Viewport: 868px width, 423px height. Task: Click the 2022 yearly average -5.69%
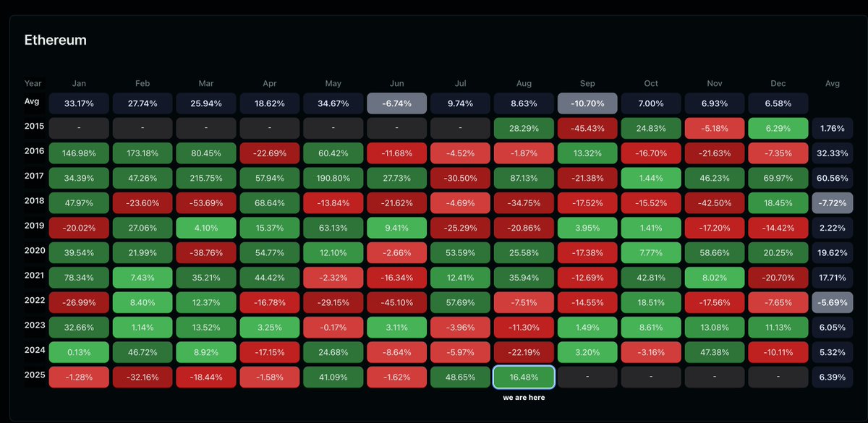tap(833, 304)
